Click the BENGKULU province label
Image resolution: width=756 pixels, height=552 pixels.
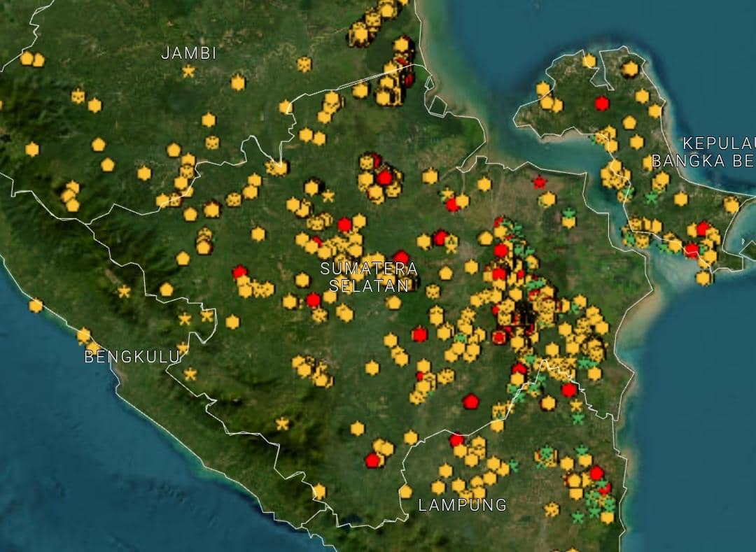coord(132,357)
